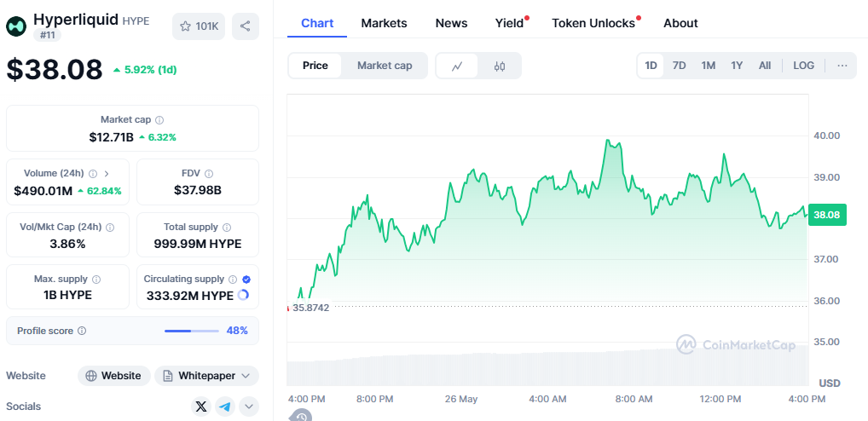Expand more socials dropdown arrow
The image size is (868, 421).
point(249,407)
